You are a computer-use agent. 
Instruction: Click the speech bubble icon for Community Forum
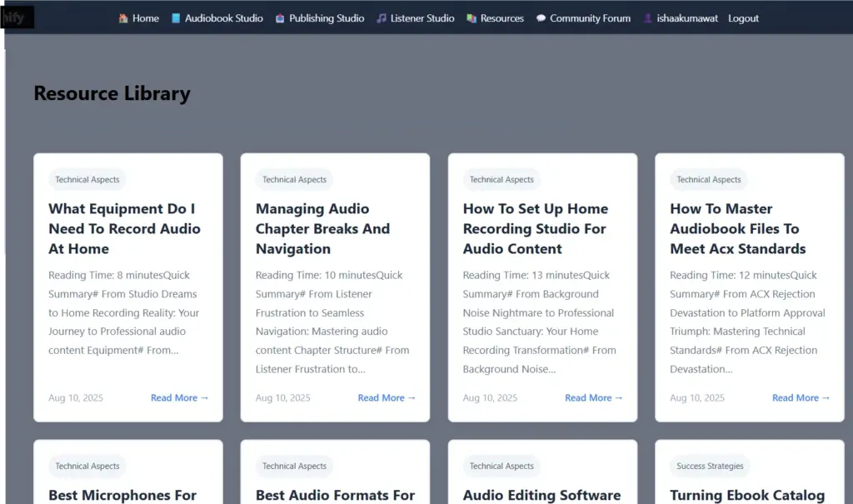pyautogui.click(x=540, y=17)
